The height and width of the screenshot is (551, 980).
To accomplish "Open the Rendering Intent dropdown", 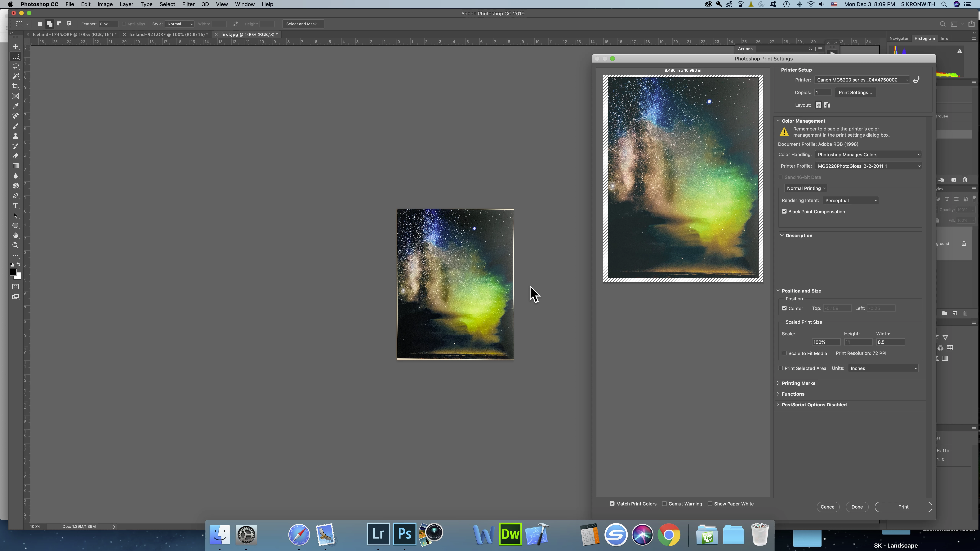I will click(851, 200).
